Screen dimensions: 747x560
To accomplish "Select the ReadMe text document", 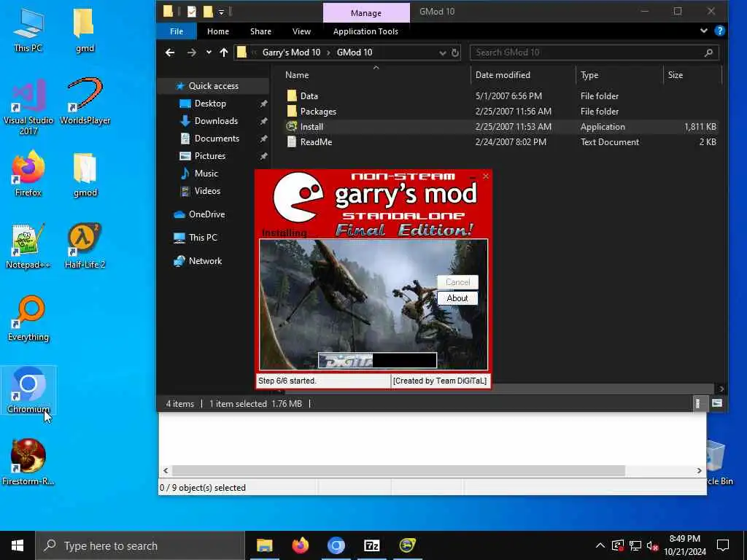I will click(x=500, y=142).
